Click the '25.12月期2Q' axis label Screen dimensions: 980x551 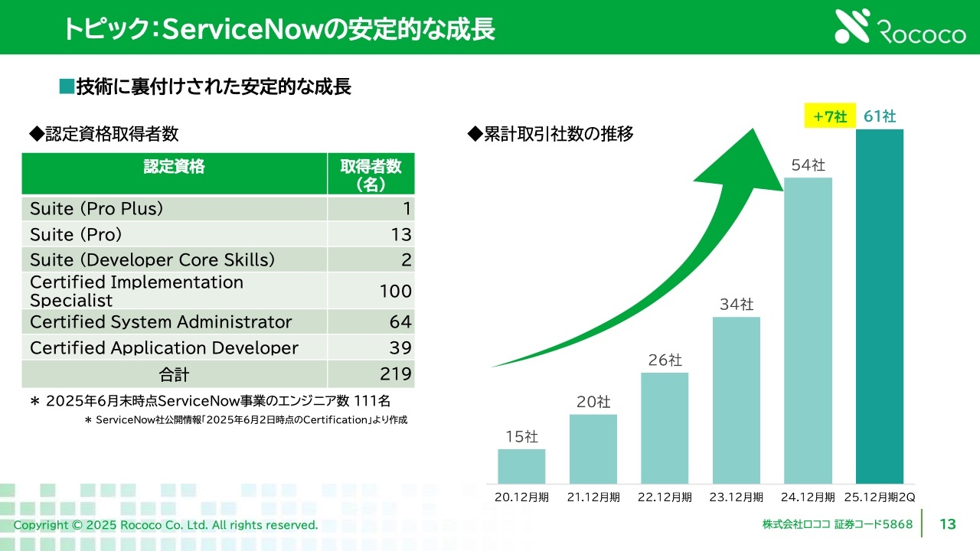point(880,497)
